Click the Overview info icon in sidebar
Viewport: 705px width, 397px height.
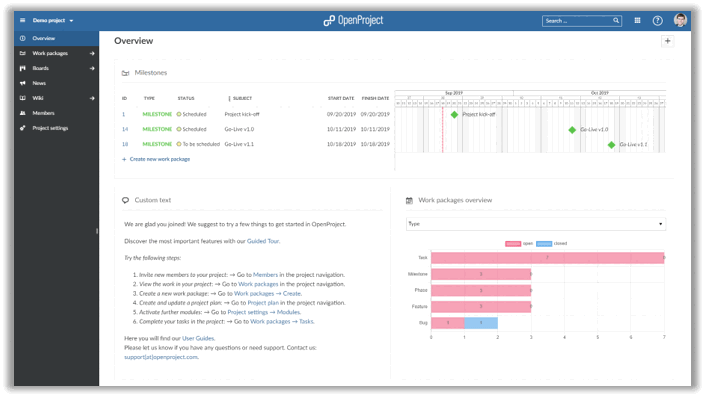tap(22, 38)
